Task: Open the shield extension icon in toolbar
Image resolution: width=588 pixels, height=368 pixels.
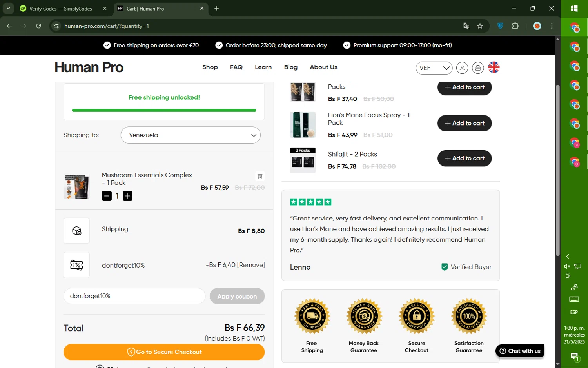Action: (x=500, y=26)
